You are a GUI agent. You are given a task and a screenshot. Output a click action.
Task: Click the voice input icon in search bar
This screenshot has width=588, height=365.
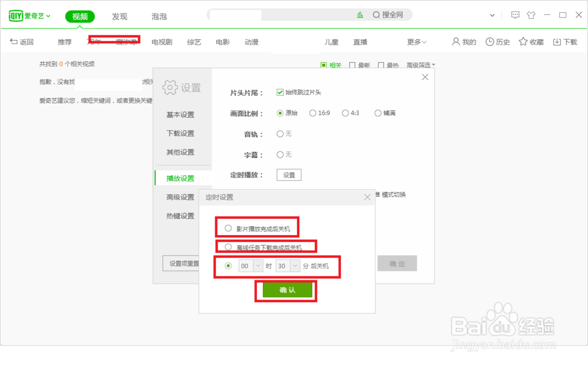[x=360, y=15]
